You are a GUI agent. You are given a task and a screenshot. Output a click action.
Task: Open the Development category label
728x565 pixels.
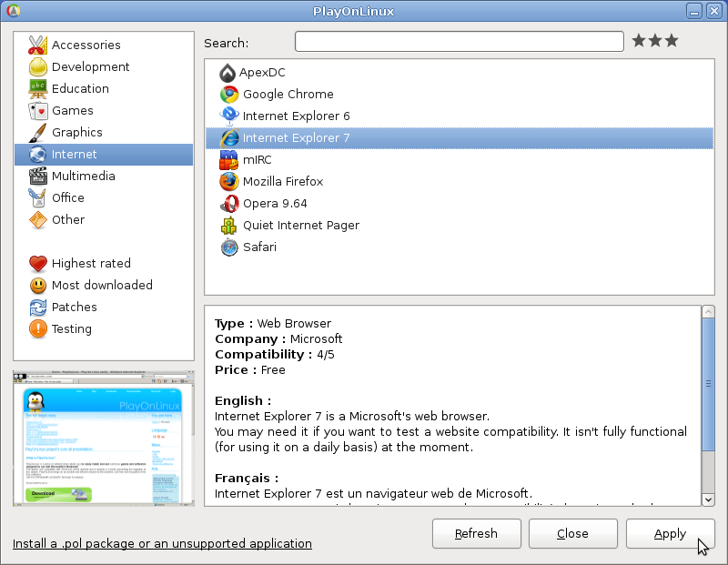(90, 66)
